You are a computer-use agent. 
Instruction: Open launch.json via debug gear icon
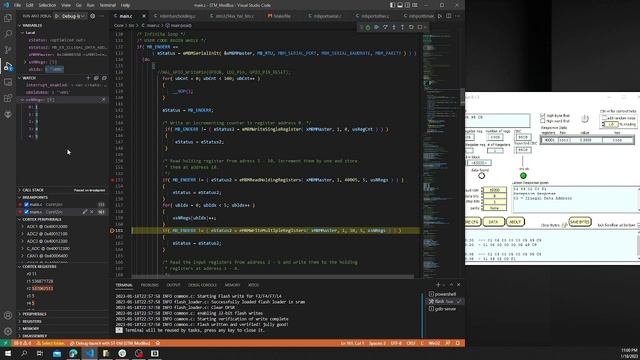pyautogui.click(x=93, y=16)
